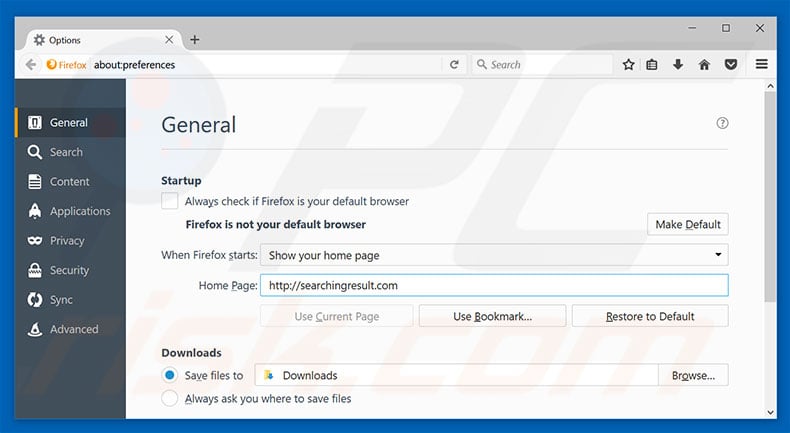The width and height of the screenshot is (790, 433).
Task: Open the Applications preferences section
Action: (x=71, y=211)
